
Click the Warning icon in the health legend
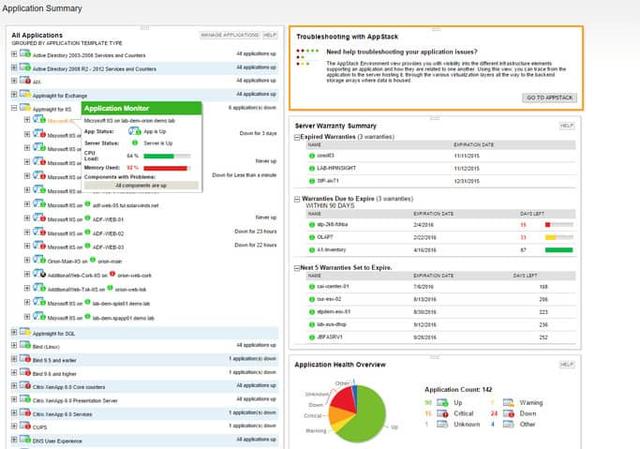[508, 401]
